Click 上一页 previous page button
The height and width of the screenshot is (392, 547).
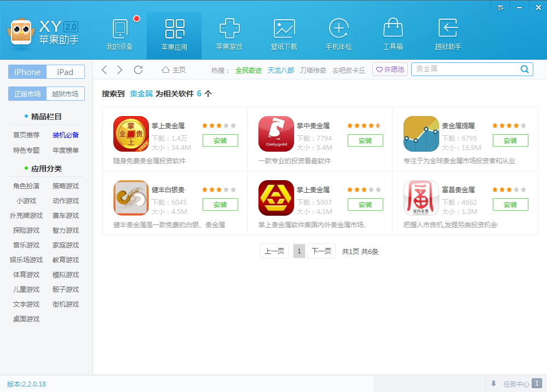274,251
